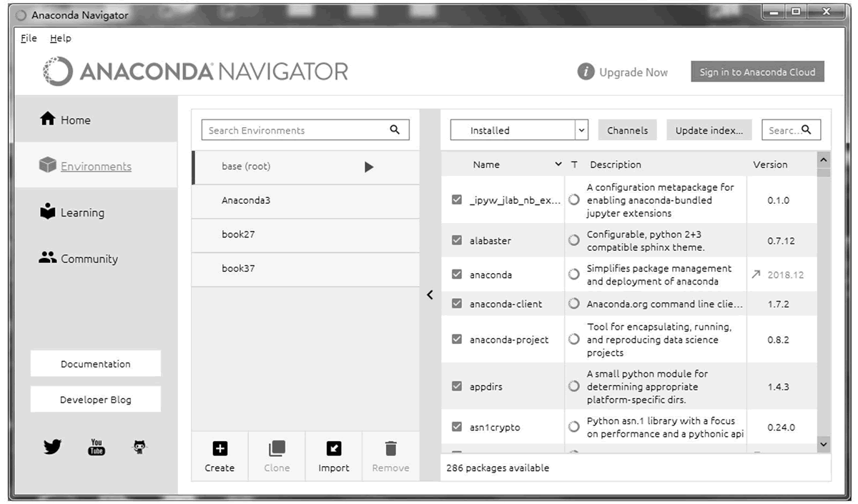Click play arrow on base (root)
The image size is (858, 504).
[369, 167]
